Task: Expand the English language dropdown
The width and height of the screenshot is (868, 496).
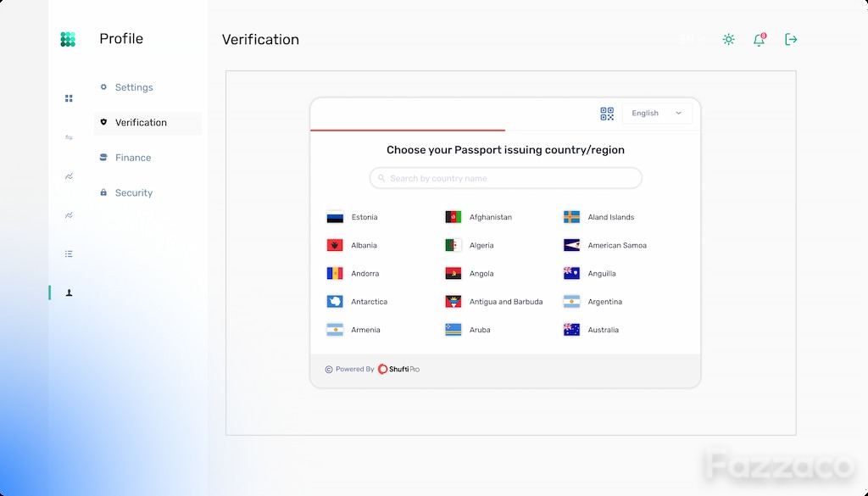Action: pos(657,113)
